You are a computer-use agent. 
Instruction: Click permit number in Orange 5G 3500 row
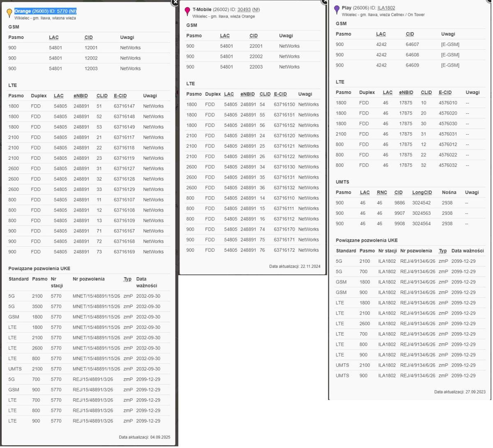[97, 307]
